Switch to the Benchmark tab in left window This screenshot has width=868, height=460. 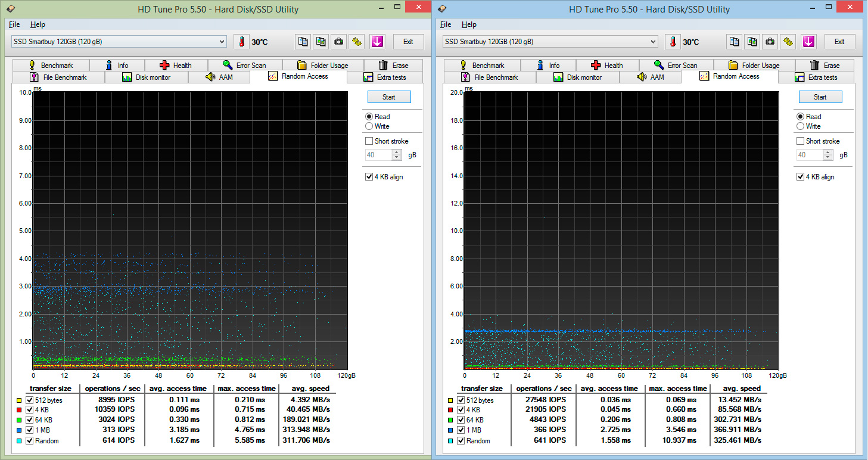(49, 66)
